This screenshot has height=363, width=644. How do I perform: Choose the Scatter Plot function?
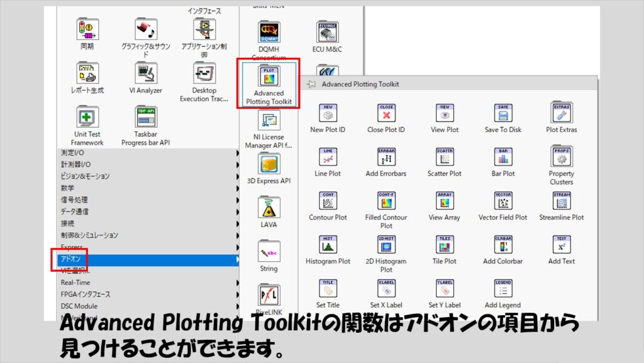pos(445,157)
